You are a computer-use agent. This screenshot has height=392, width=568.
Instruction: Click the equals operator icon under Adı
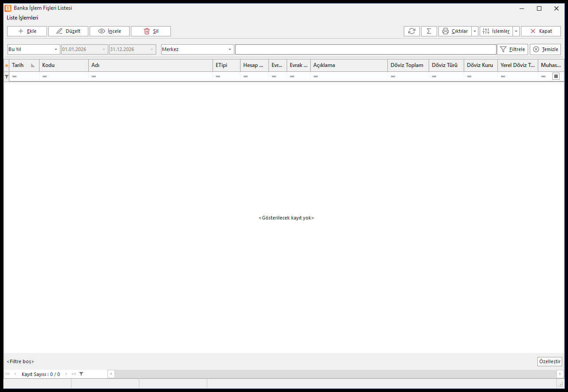(x=94, y=77)
